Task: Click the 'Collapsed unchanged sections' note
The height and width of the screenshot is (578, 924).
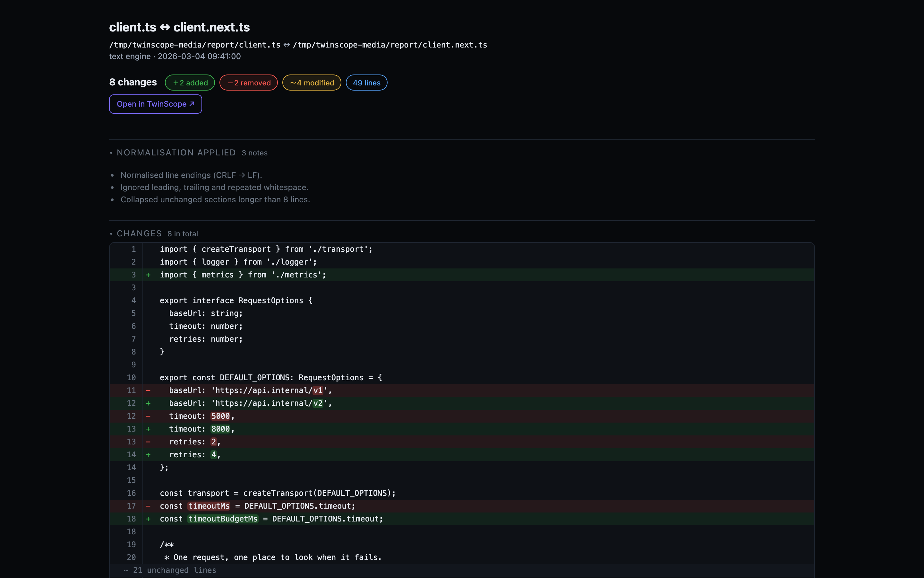Action: (215, 199)
